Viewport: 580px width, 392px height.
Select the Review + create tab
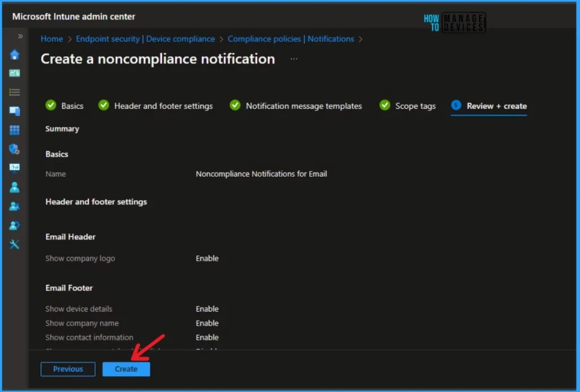[x=489, y=106]
